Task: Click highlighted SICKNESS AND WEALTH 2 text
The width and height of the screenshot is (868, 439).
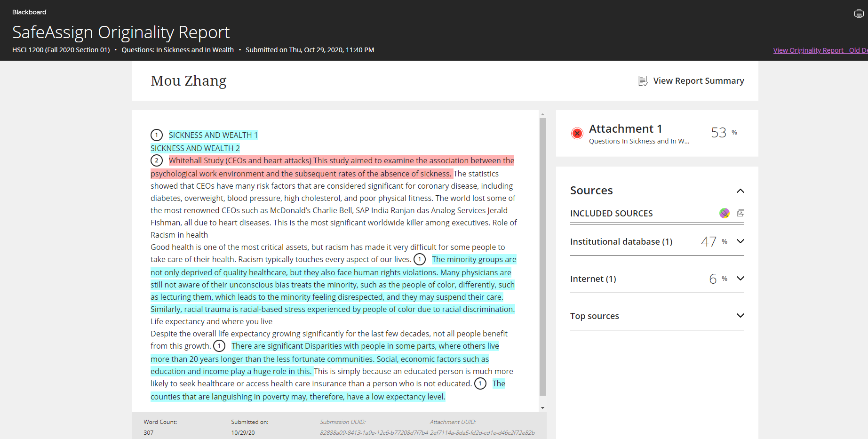Action: point(195,148)
